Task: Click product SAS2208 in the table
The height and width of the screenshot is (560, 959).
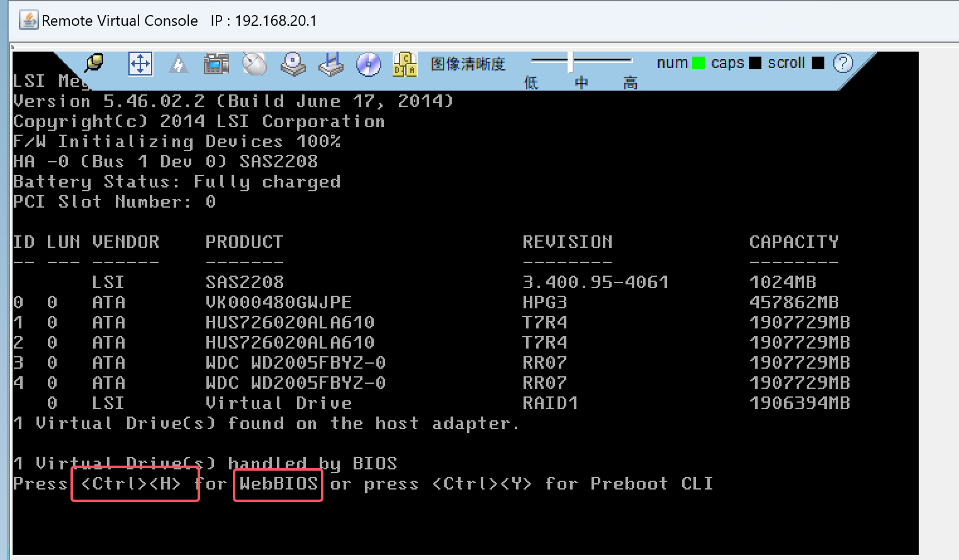Action: point(245,283)
